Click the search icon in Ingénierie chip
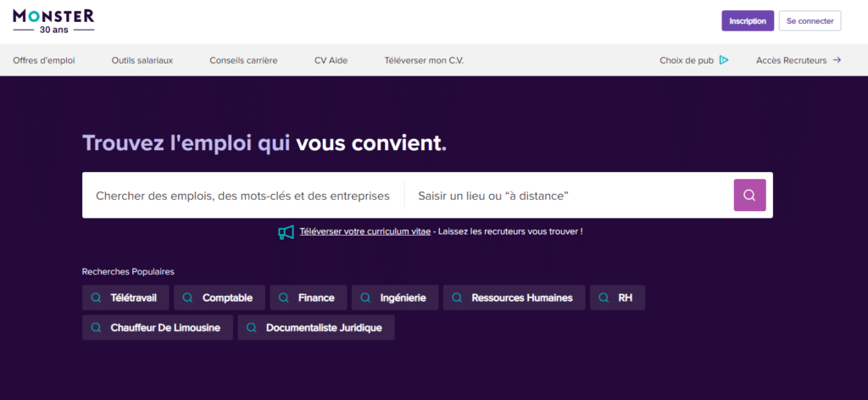Image resolution: width=868 pixels, height=400 pixels. pyautogui.click(x=365, y=297)
